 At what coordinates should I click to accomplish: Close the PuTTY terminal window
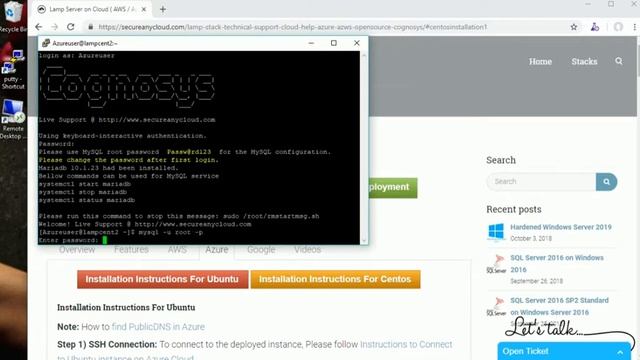[x=357, y=43]
